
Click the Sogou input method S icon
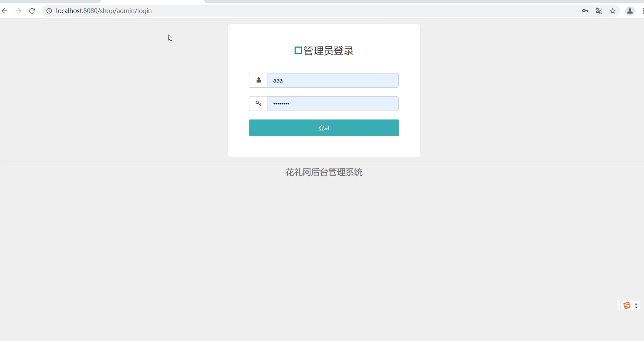(627, 305)
